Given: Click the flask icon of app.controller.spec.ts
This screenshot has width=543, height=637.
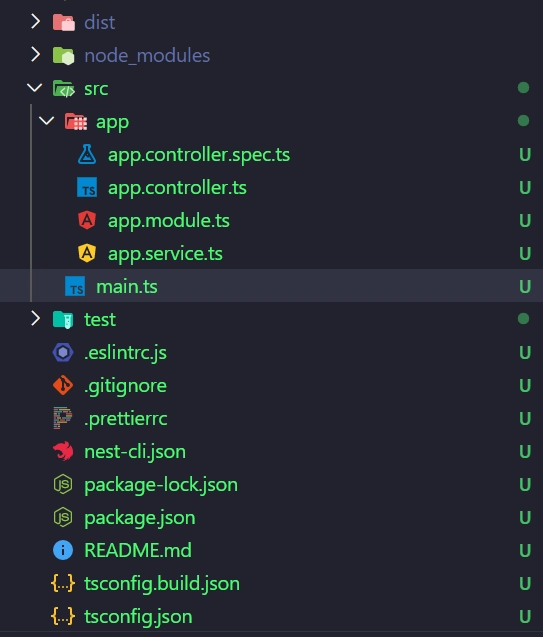Looking at the screenshot, I should pos(87,154).
